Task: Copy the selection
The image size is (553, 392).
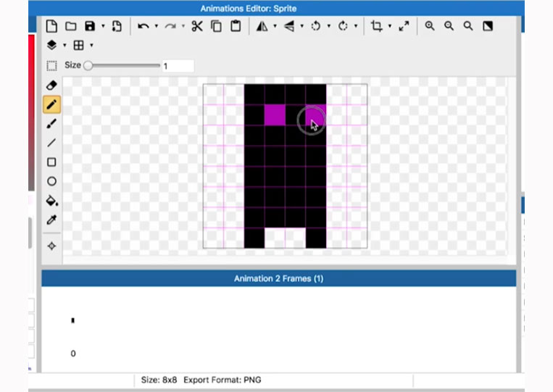Action: (x=216, y=26)
